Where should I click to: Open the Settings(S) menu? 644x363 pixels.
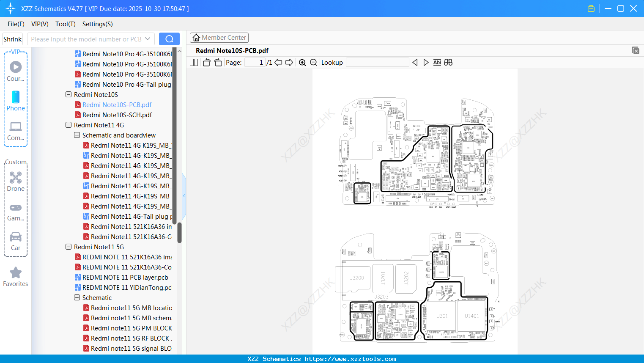(98, 24)
